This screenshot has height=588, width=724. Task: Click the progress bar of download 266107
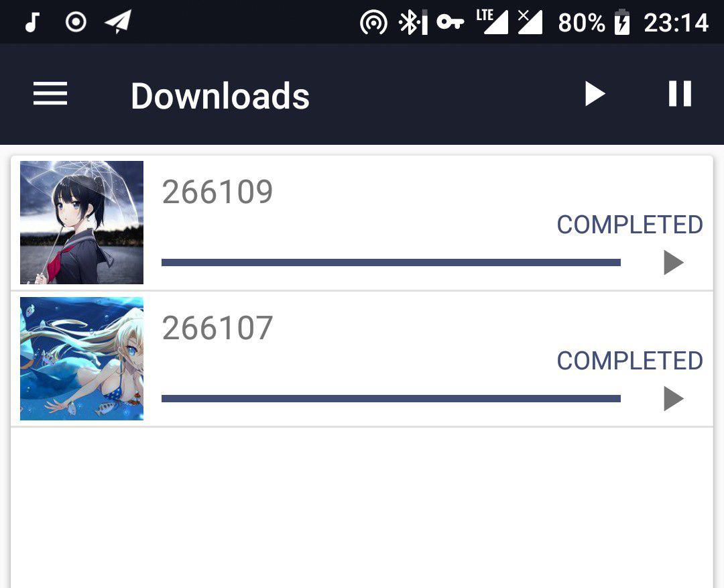click(391, 398)
